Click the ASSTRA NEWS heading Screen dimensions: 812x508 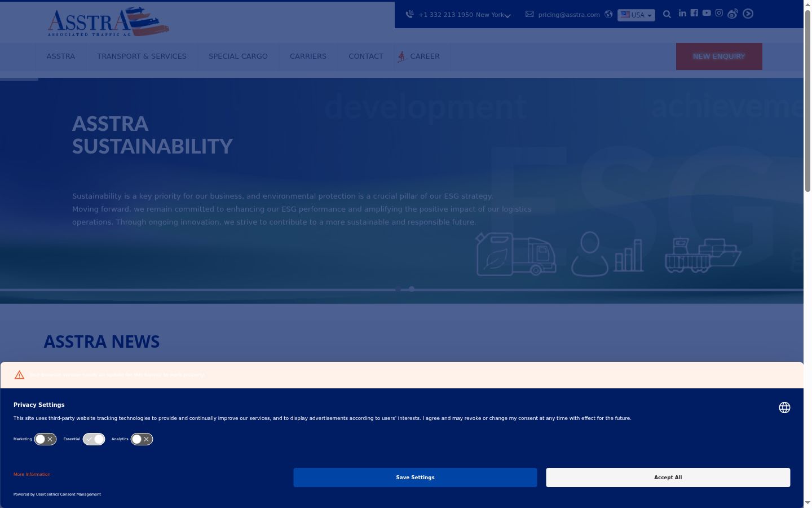[x=101, y=341]
